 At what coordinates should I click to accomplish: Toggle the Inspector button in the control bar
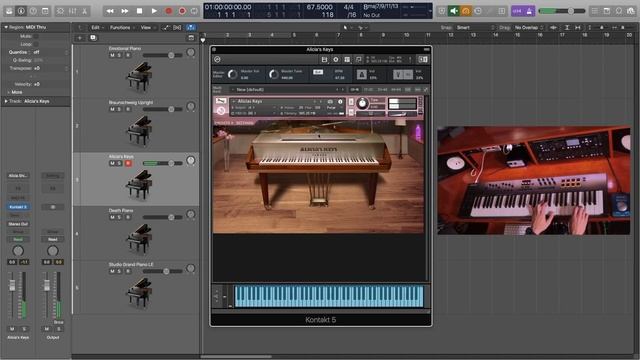pos(21,11)
